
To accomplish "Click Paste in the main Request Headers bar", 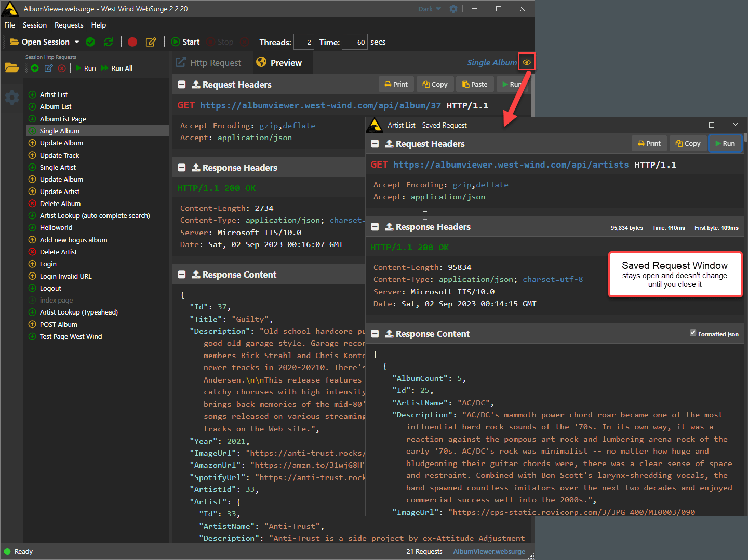I will 475,84.
